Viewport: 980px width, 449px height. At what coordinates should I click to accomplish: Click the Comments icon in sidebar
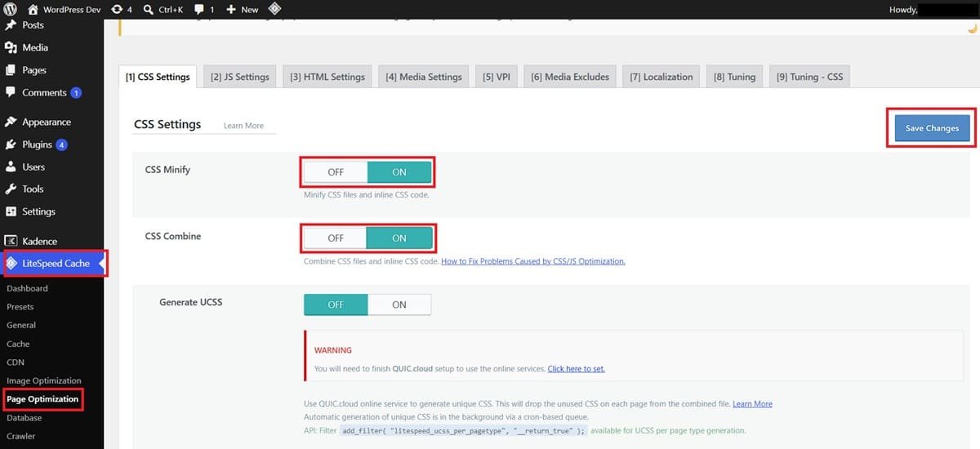pos(11,92)
